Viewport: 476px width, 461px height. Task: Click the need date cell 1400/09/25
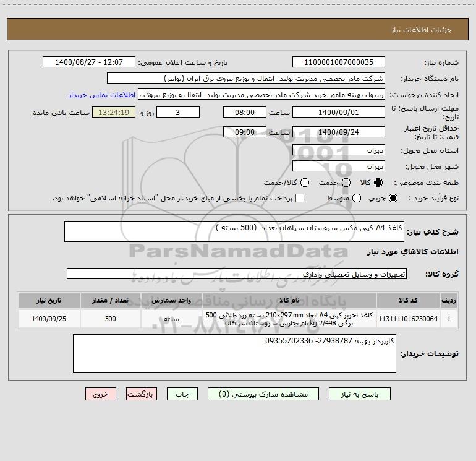tap(49, 319)
